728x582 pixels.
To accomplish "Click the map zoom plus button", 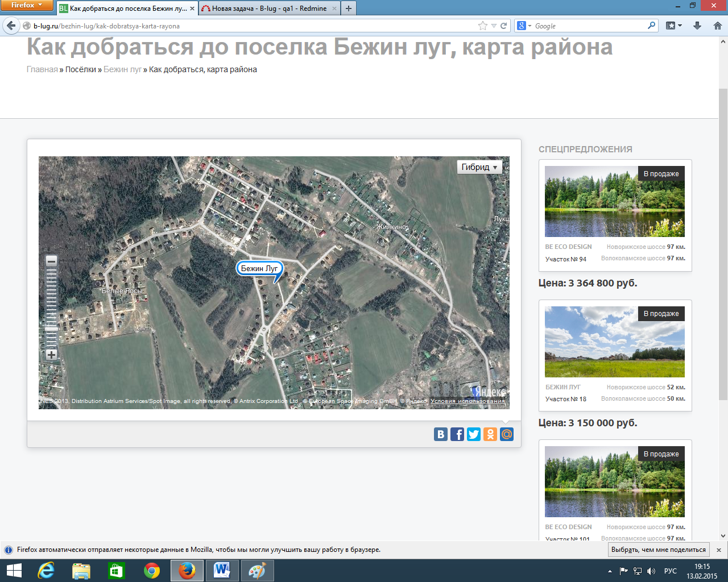I will [51, 355].
